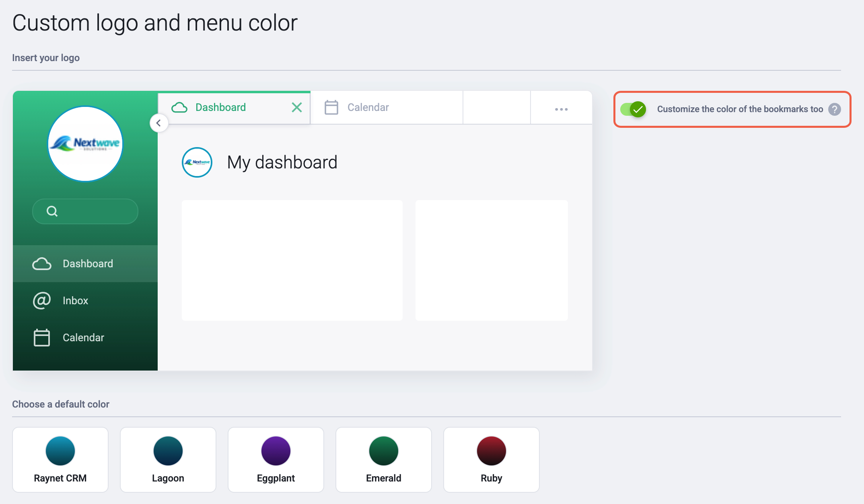Select Dashboard in the sidebar menu
Image resolution: width=864 pixels, height=504 pixels.
[x=85, y=264]
